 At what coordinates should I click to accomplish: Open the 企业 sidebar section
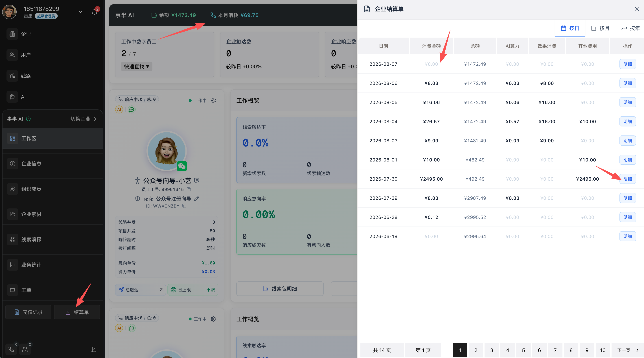tap(52, 34)
